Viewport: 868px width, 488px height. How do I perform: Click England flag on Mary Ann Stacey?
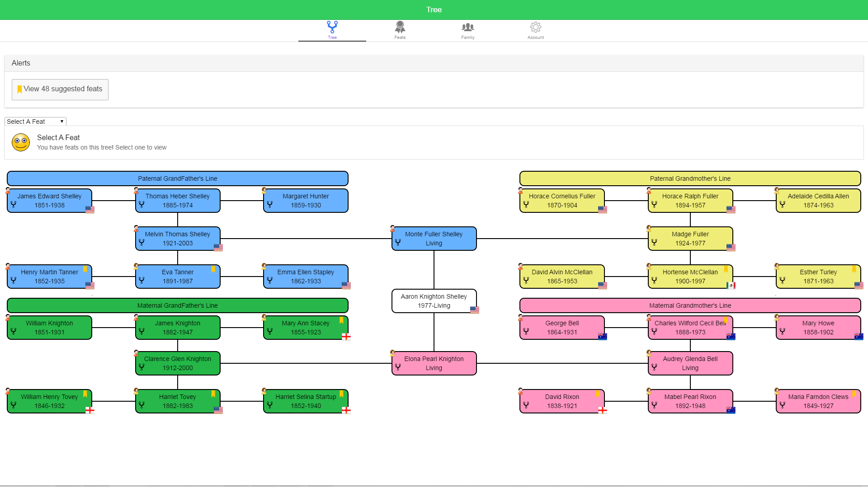click(x=346, y=336)
